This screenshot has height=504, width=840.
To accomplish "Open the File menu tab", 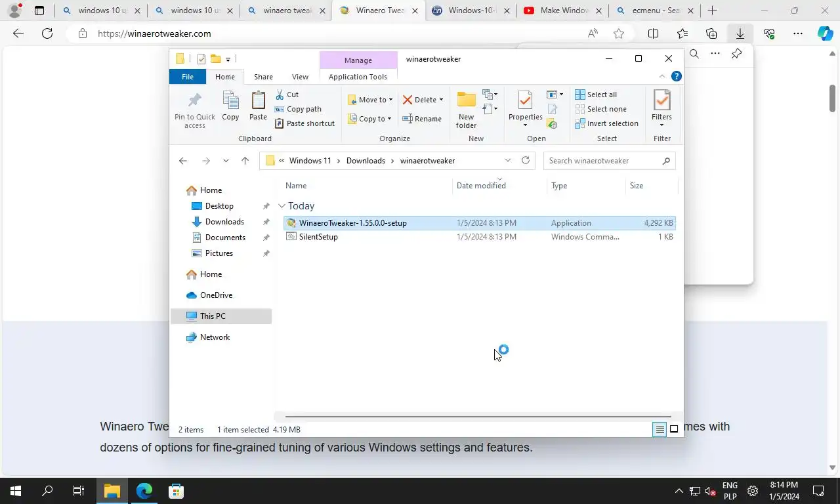I will pyautogui.click(x=188, y=77).
